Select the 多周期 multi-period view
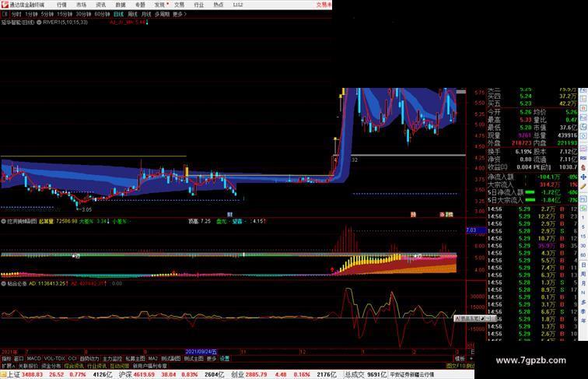This screenshot has width=588, height=379. tap(162, 14)
